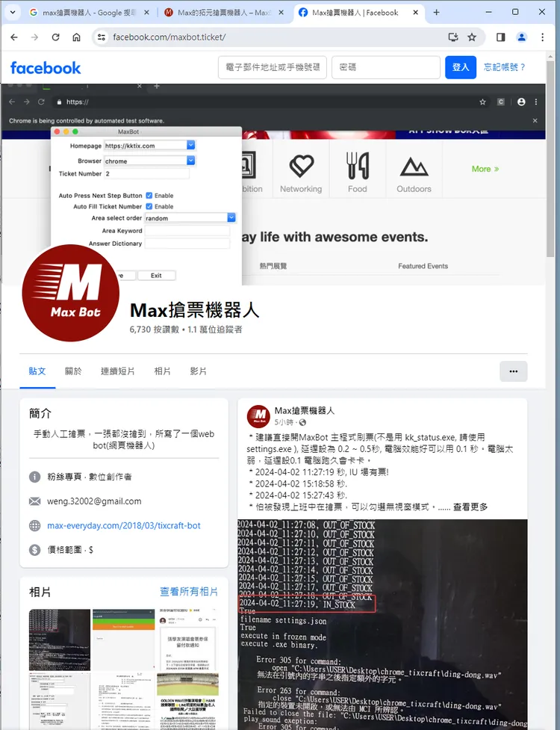Click the address bar URL field
This screenshot has height=730, width=560.
click(275, 37)
